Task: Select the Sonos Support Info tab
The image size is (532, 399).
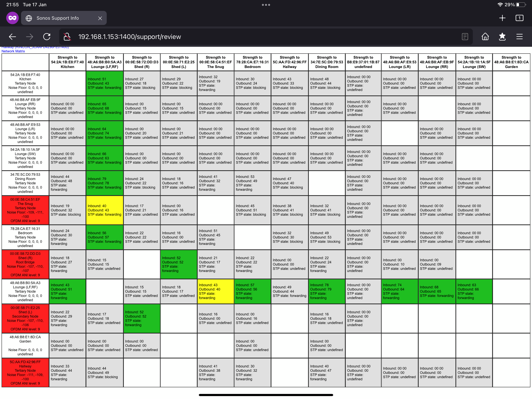Action: click(x=64, y=18)
